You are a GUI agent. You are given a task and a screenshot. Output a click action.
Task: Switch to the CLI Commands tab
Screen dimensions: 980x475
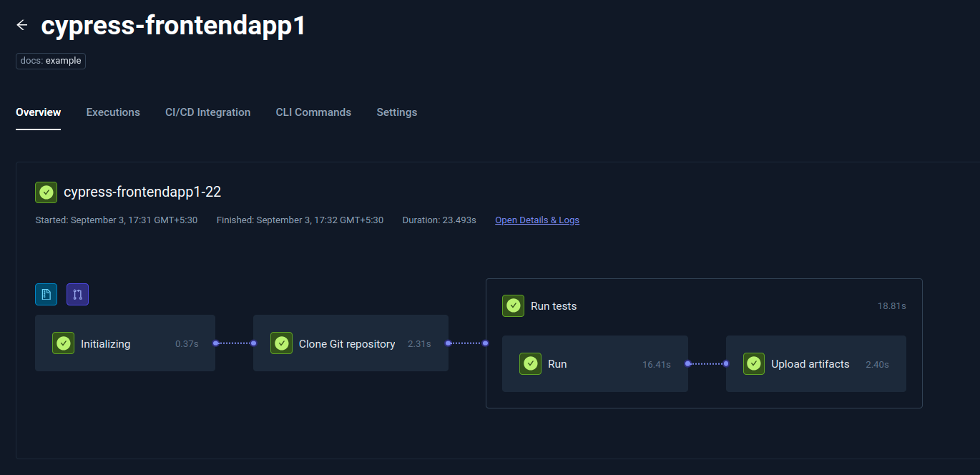tap(313, 112)
